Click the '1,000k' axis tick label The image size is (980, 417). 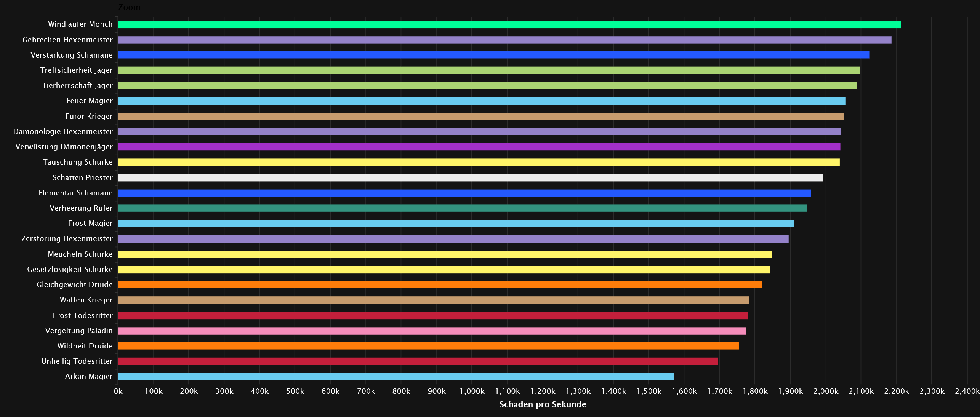point(472,391)
